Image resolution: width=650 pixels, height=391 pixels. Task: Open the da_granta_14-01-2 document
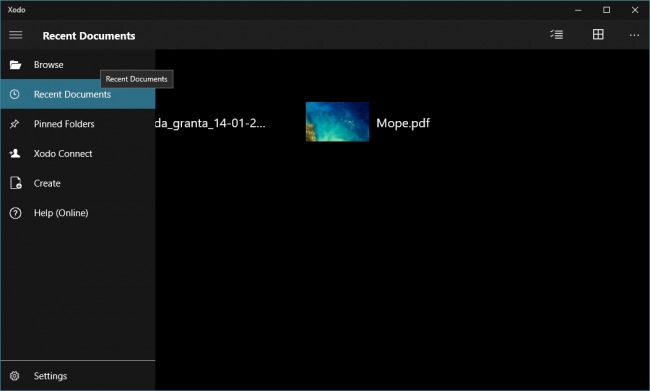tap(210, 123)
